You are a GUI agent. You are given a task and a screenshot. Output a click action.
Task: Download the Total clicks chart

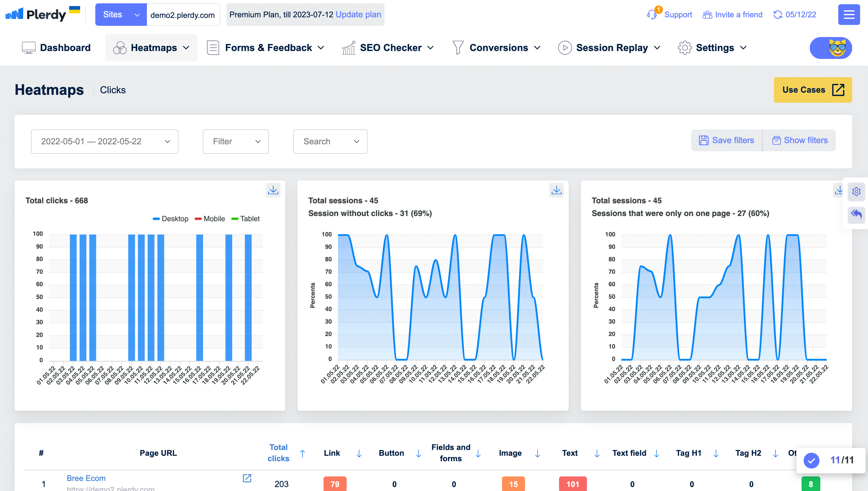coord(273,190)
